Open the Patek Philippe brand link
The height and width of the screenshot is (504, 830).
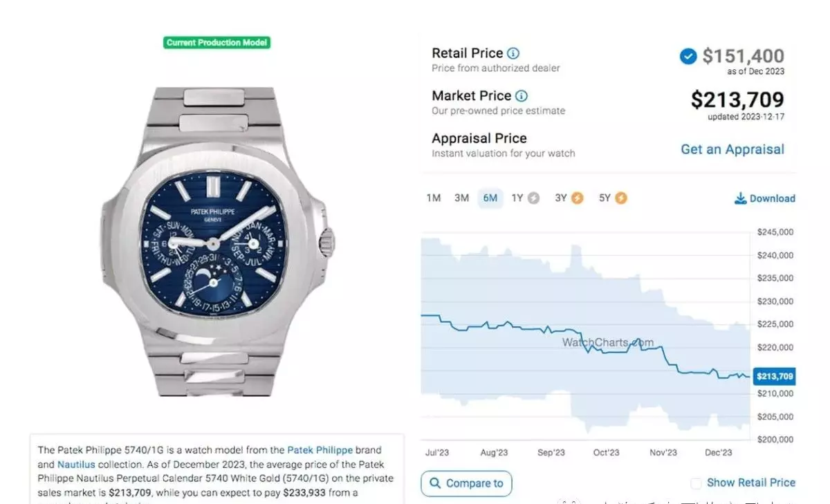pos(320,450)
